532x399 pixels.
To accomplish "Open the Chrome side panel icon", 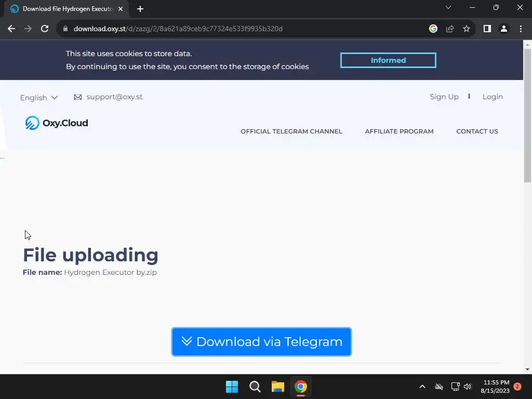I will tap(487, 29).
